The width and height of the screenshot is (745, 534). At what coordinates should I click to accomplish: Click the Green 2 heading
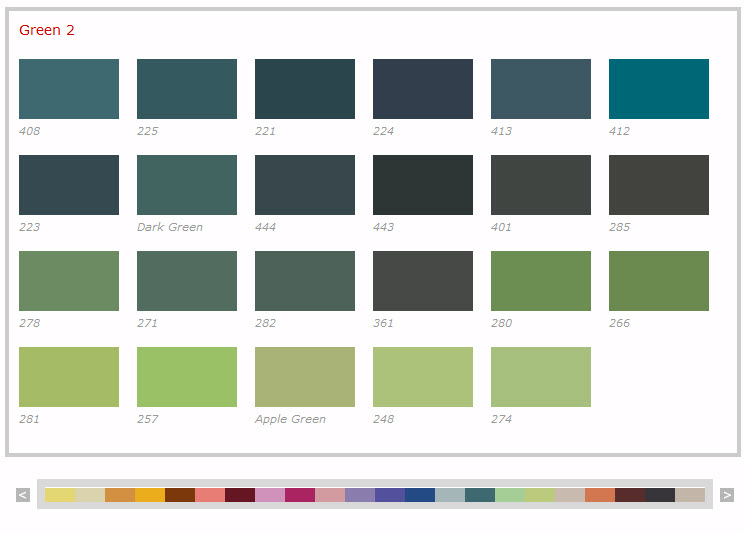click(x=47, y=30)
